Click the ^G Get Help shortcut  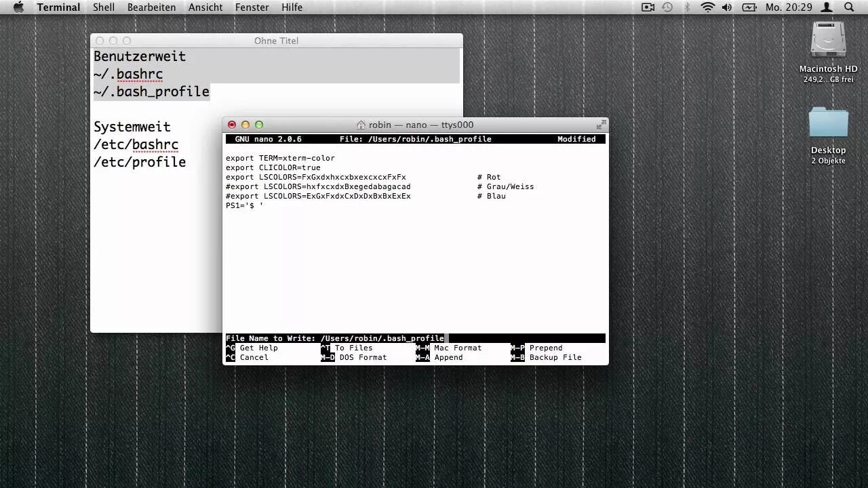coord(252,348)
